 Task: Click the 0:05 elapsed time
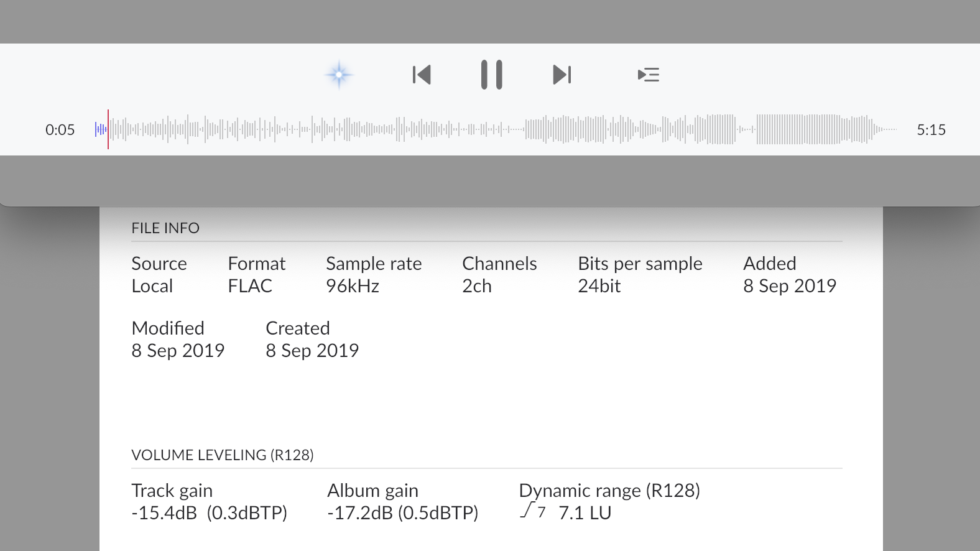click(60, 130)
